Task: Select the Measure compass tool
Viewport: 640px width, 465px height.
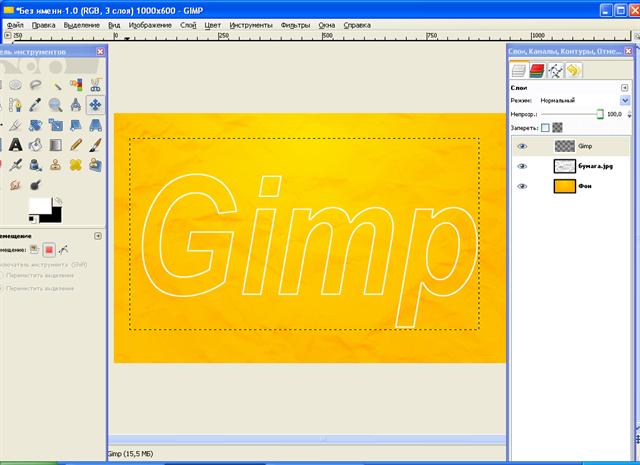Action: click(76, 105)
